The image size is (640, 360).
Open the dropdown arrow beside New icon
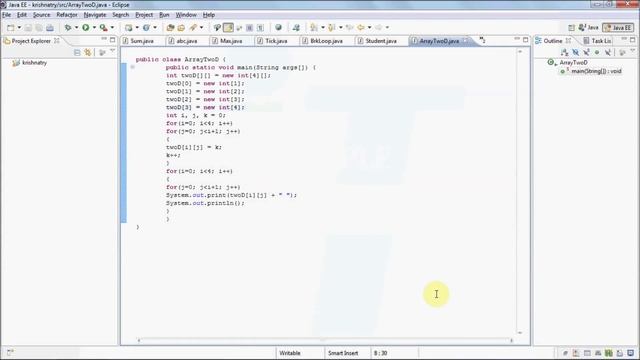(19, 28)
